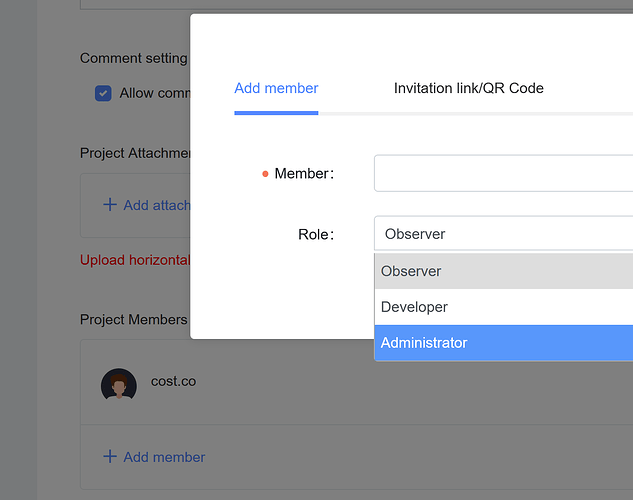Switch to the Add member tab

click(x=276, y=88)
